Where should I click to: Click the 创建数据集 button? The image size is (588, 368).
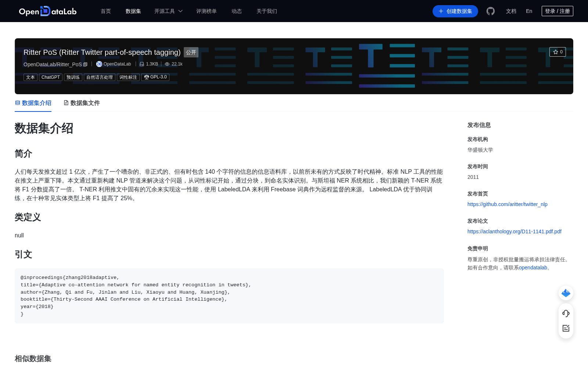(455, 11)
